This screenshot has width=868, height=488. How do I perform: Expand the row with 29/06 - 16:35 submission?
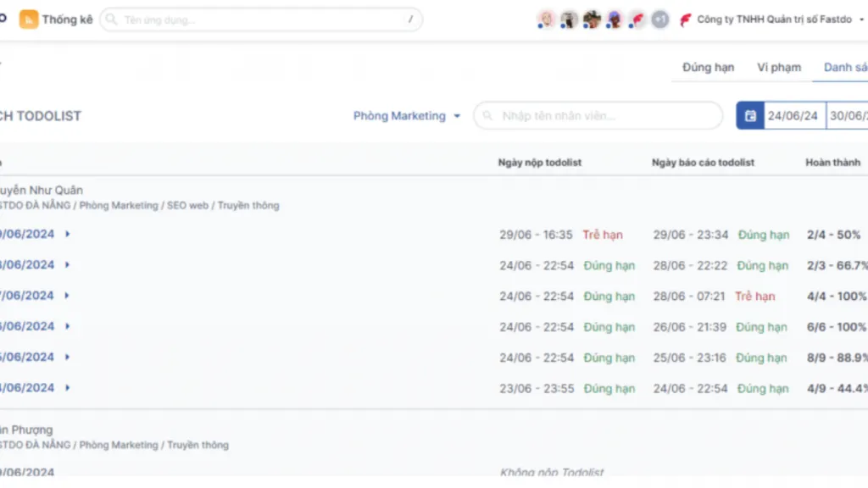[x=68, y=234]
